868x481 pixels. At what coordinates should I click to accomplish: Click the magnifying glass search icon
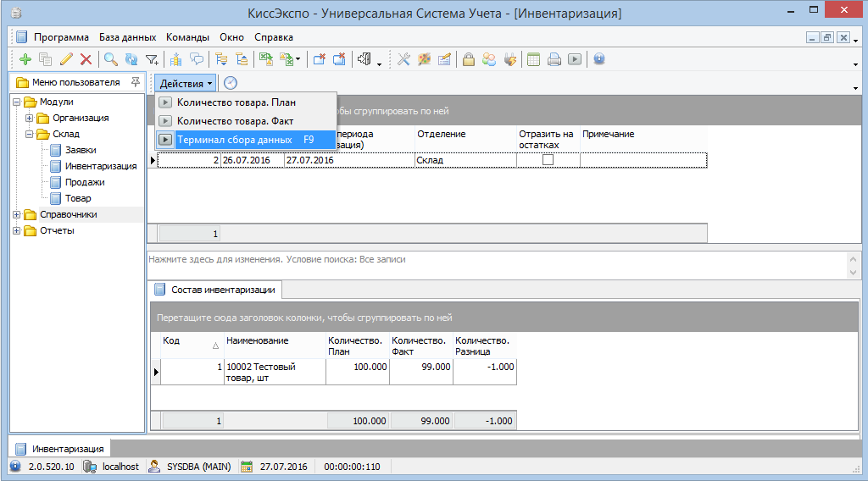pos(110,59)
